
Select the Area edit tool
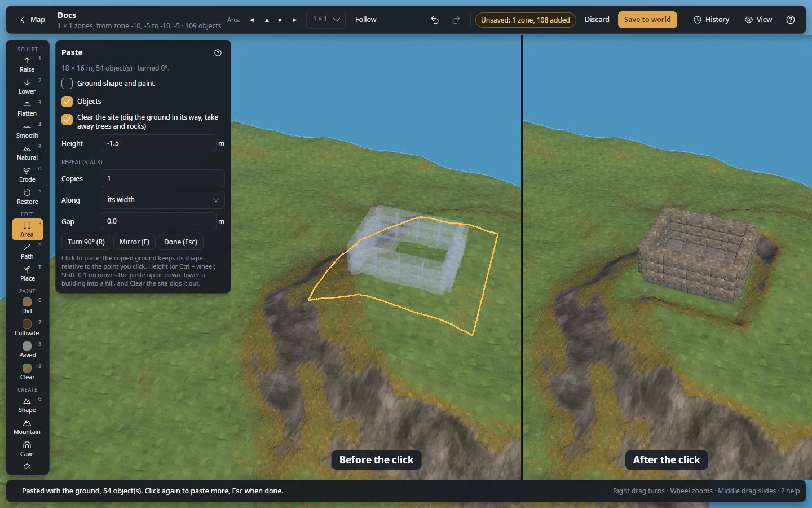coord(27,229)
